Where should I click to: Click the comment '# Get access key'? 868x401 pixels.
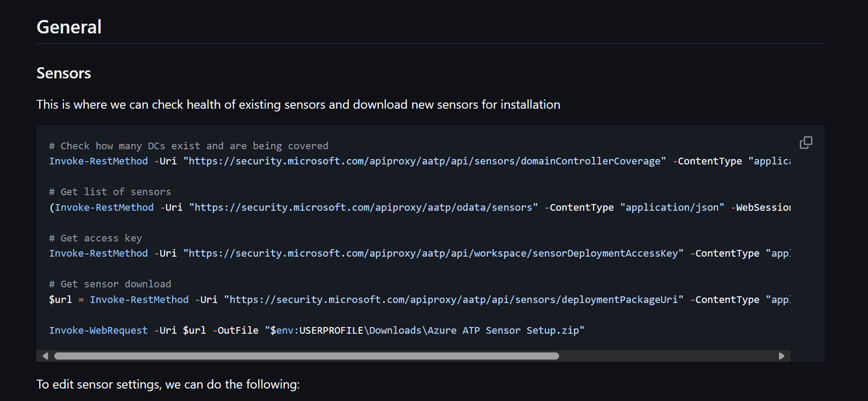coord(95,238)
